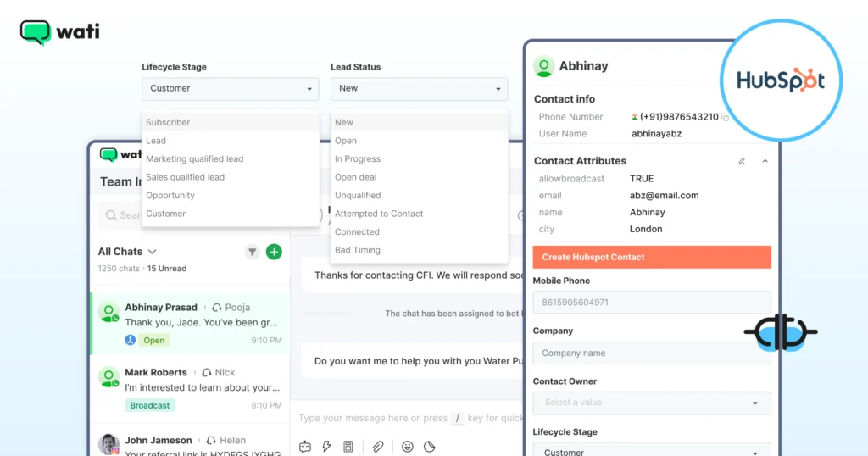Expand the All Chats chevron
The image size is (868, 456).
coord(153,252)
